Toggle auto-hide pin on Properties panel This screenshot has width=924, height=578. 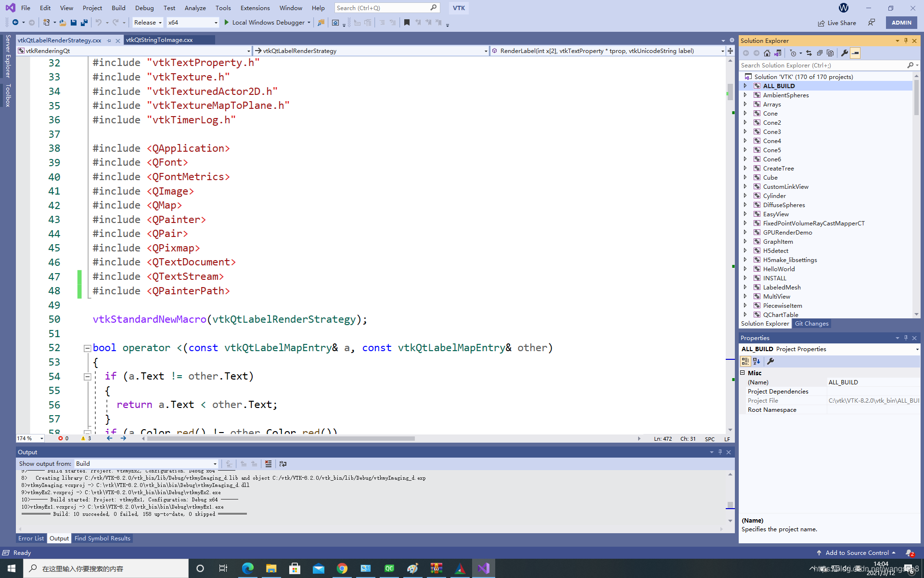click(906, 338)
